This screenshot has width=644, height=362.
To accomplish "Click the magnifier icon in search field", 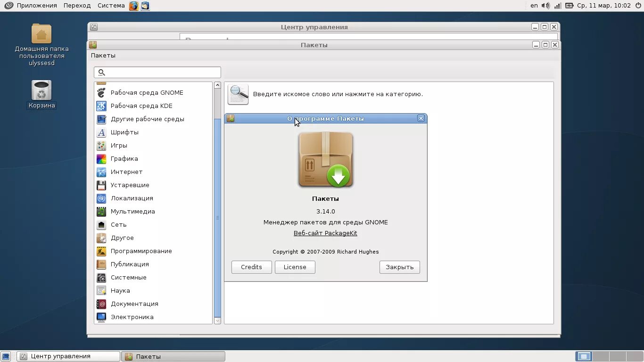I will 101,73.
